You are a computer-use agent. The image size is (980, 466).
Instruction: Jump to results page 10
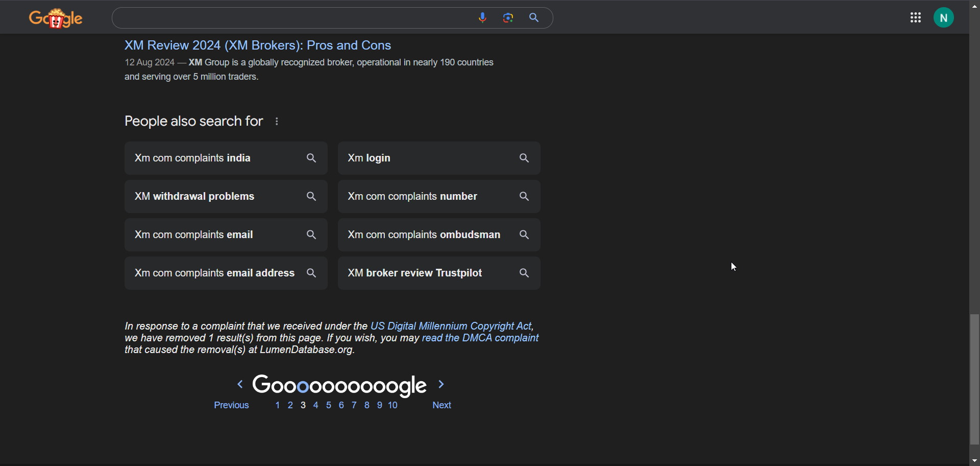[393, 405]
